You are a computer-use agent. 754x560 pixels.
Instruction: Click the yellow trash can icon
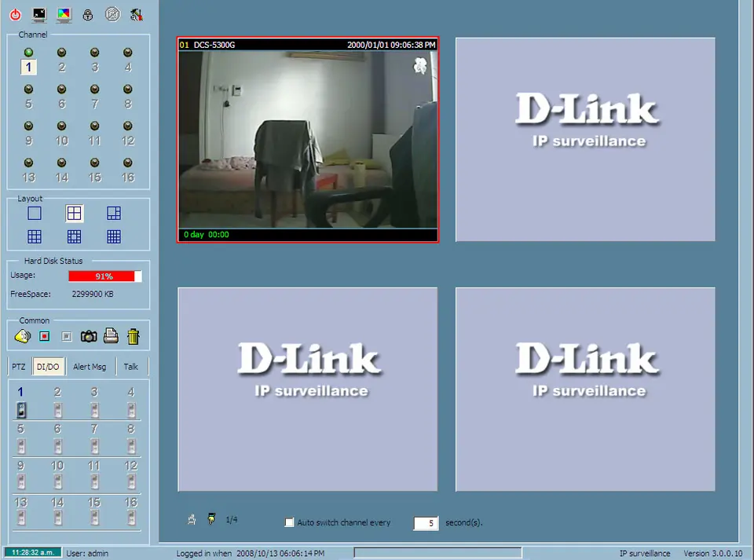click(x=134, y=336)
